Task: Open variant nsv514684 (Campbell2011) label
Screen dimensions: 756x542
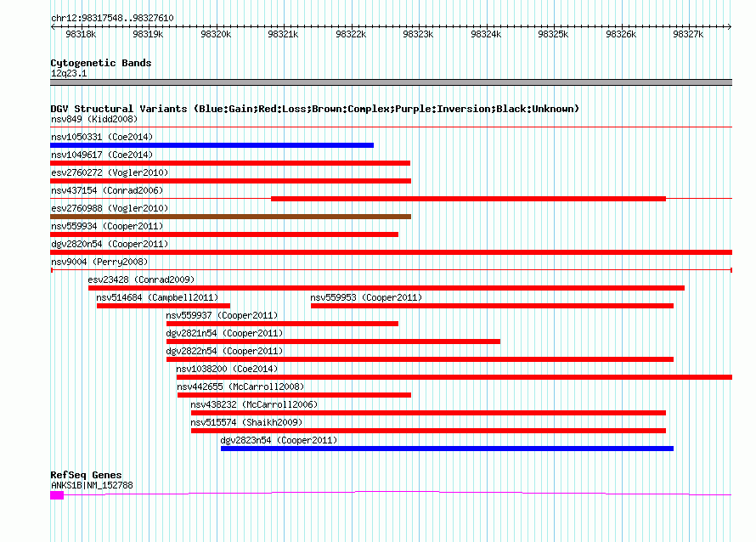Action: (x=157, y=297)
